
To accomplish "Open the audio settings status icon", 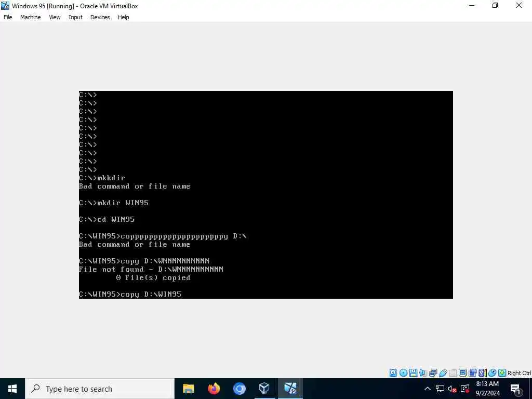I will 423,373.
